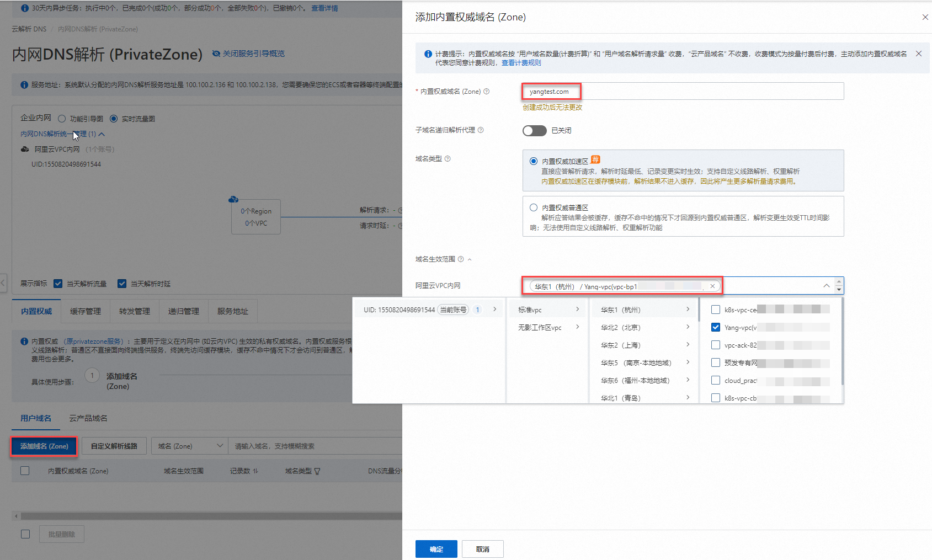The width and height of the screenshot is (932, 560).
Task: Expand 华东2（上海） region
Action: tap(645, 345)
